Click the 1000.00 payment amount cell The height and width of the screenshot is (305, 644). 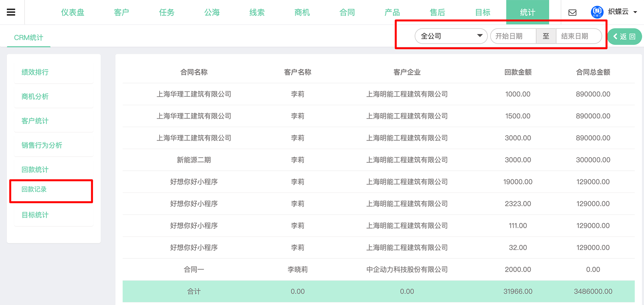click(518, 94)
